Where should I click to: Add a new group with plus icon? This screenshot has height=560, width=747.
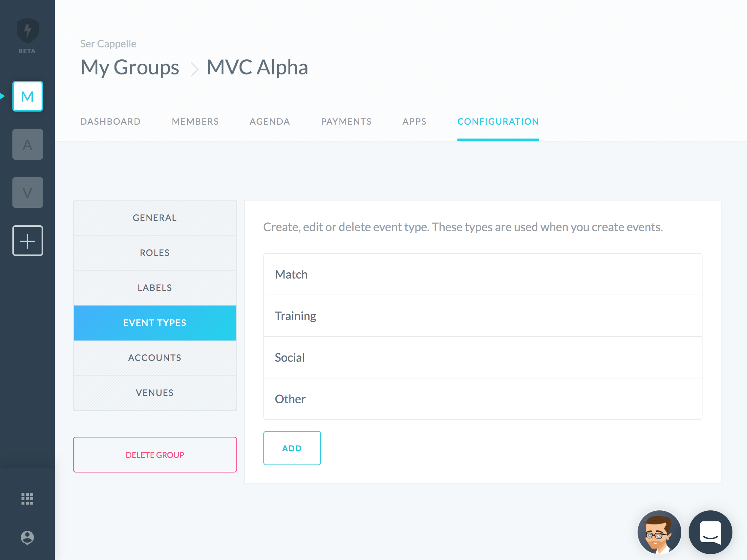28,241
